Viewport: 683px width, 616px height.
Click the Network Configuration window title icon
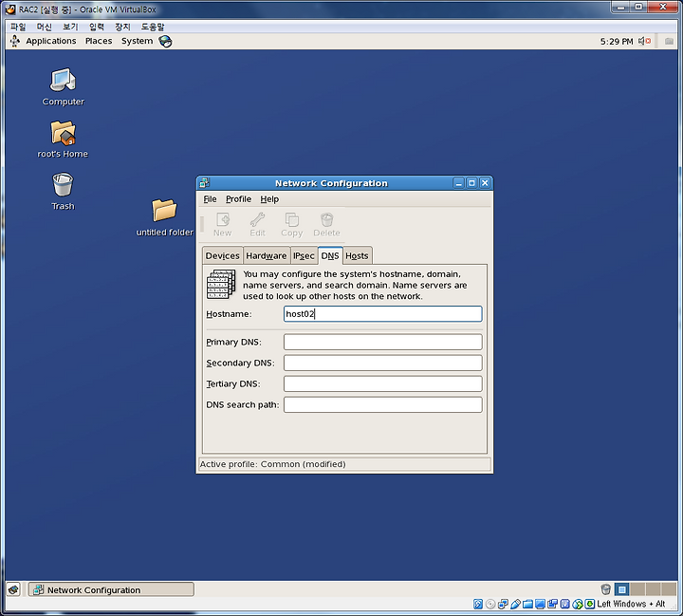pos(204,182)
